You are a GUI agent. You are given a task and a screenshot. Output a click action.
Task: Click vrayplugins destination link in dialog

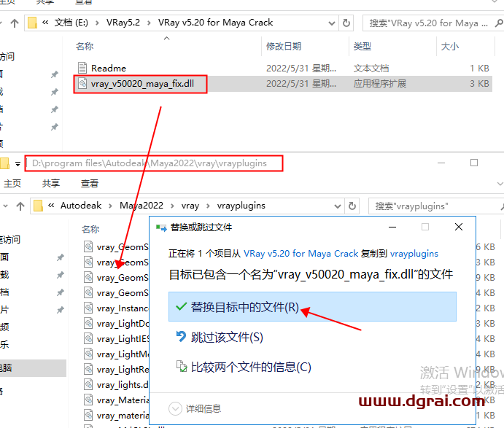(x=414, y=254)
